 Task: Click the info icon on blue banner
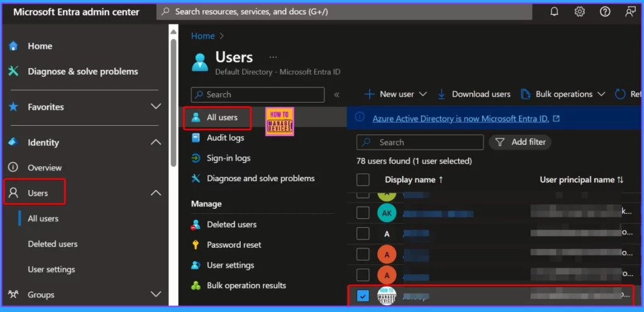click(359, 118)
